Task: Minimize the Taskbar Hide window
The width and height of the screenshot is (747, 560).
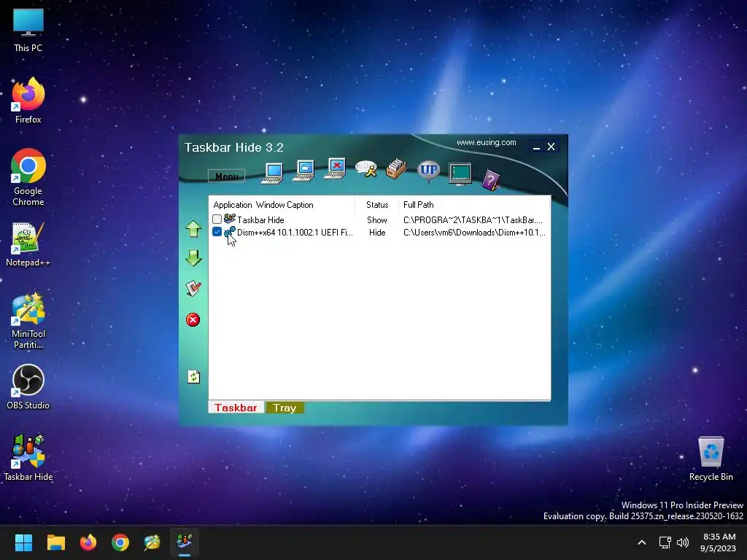Action: [536, 147]
